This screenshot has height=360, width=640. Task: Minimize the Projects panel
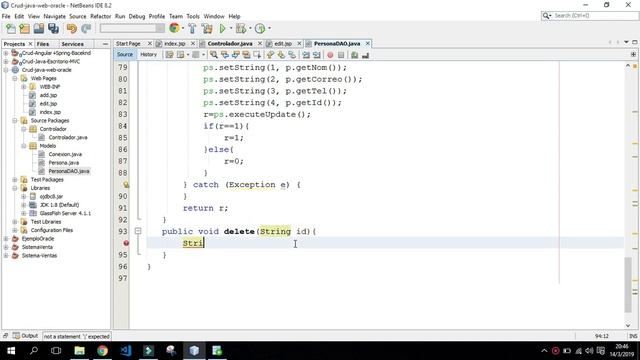(x=105, y=44)
